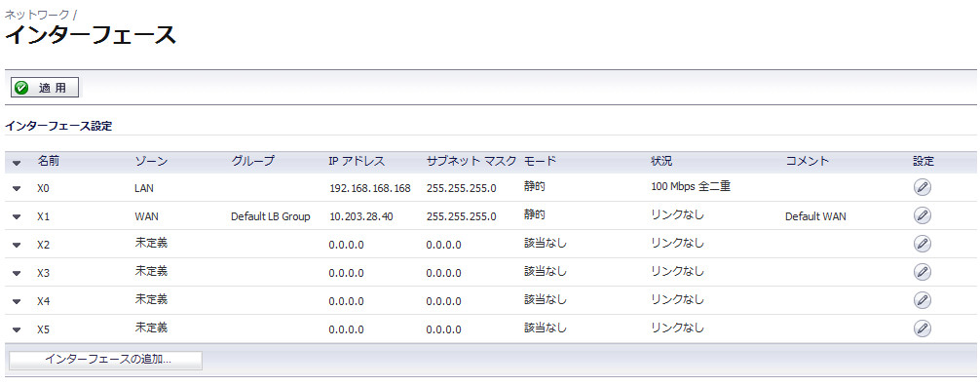Viewport: 980px width, 386px height.
Task: Click the X4 interface name
Action: coord(43,301)
